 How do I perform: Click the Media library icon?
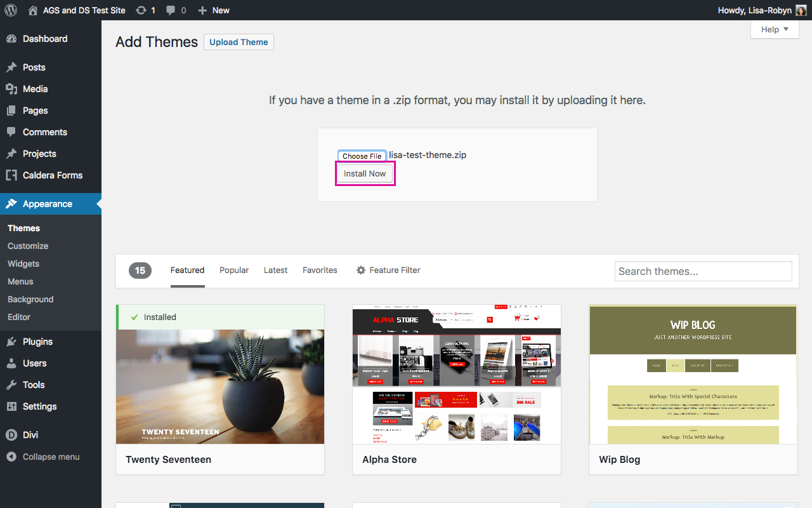coord(11,89)
